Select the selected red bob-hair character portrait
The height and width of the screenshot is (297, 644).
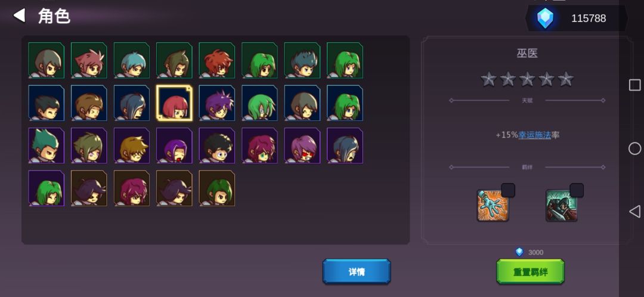click(x=174, y=103)
